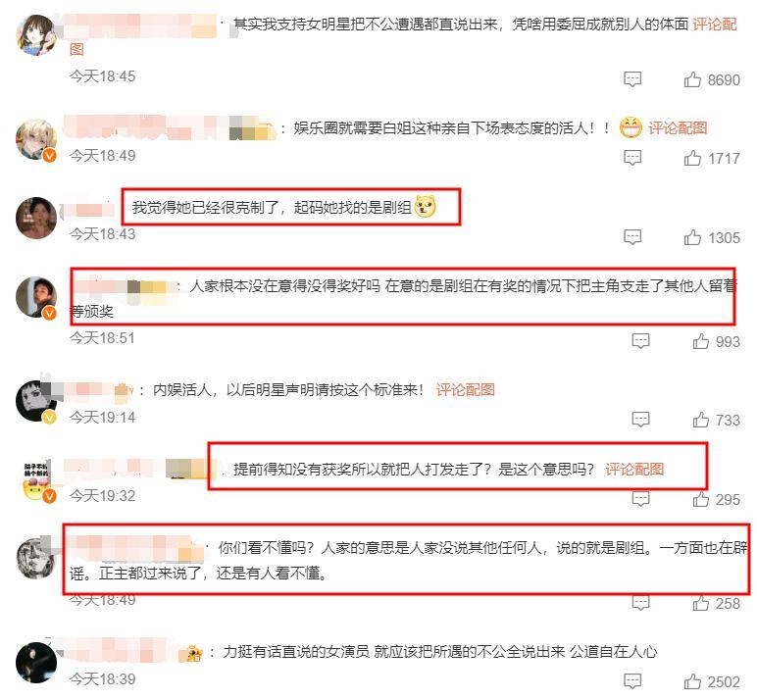The width and height of the screenshot is (757, 700).
Task: Reply to the comment posted at 今天18:43
Action: click(632, 237)
